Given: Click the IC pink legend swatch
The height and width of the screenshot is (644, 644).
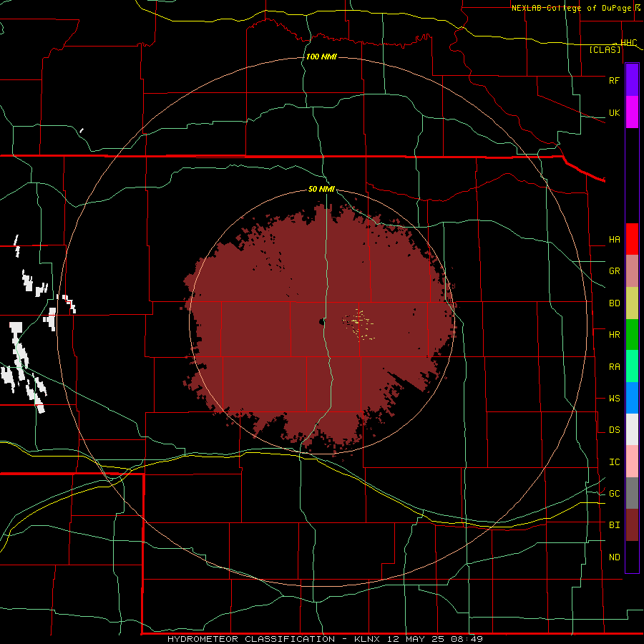Looking at the screenshot, I should tap(632, 462).
